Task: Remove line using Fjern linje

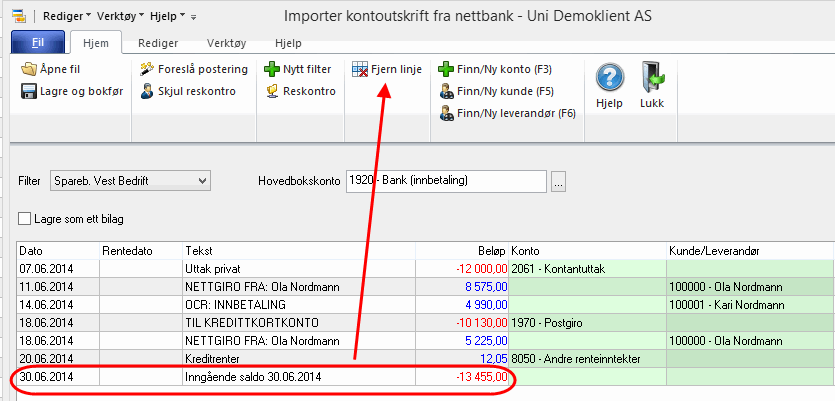Action: (387, 69)
